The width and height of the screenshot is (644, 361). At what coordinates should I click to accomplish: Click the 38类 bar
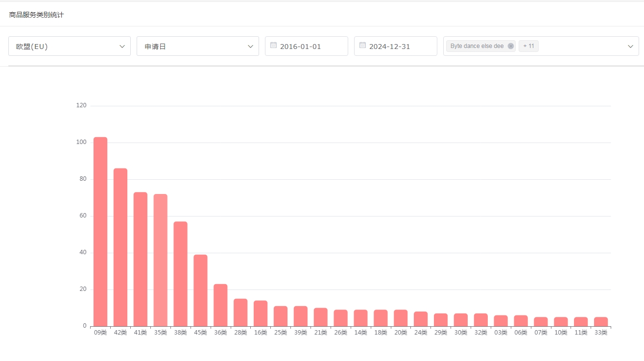[180, 274]
